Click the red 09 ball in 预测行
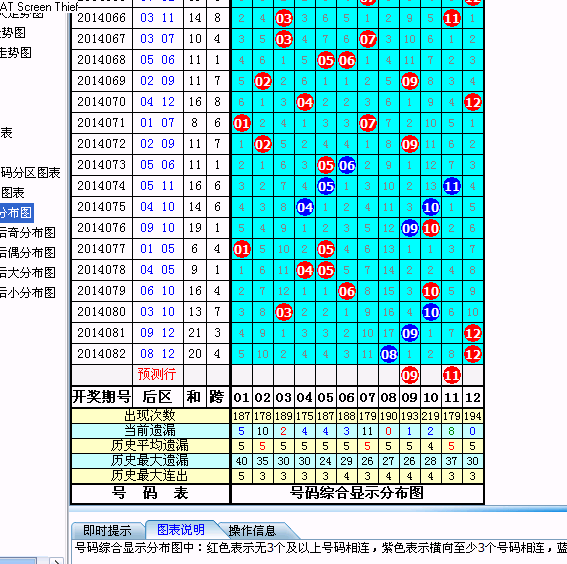 tap(410, 376)
